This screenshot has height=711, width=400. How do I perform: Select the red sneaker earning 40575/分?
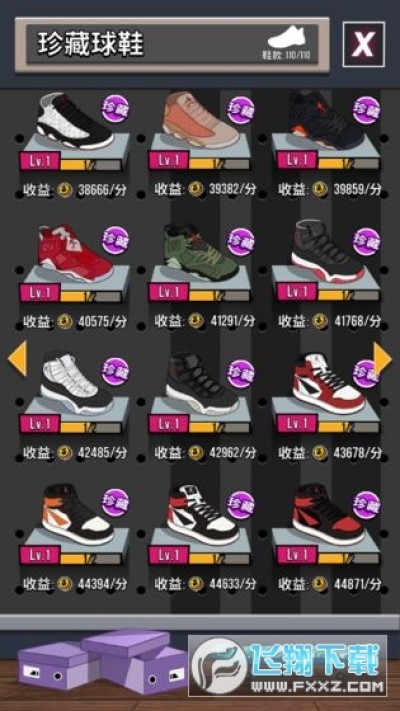point(75,252)
